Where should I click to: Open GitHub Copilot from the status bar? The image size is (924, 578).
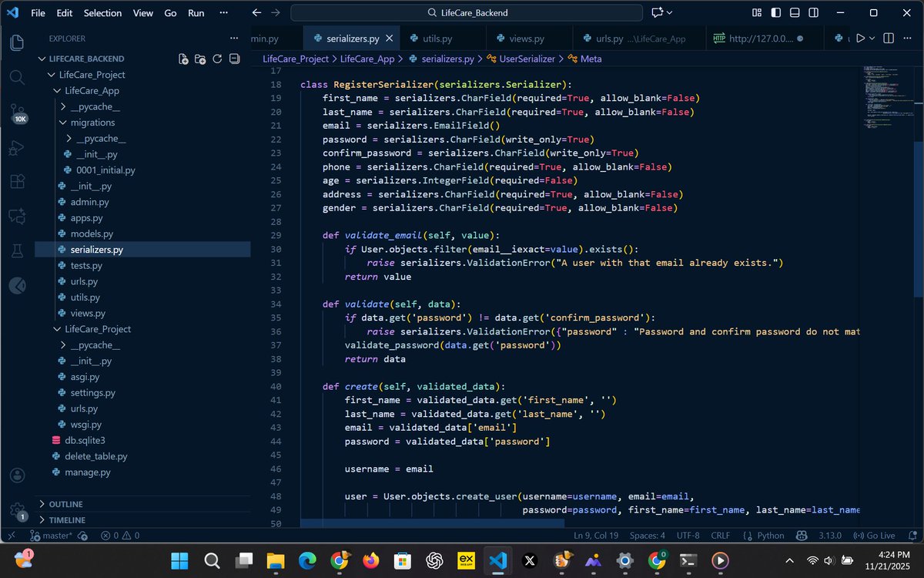point(801,535)
